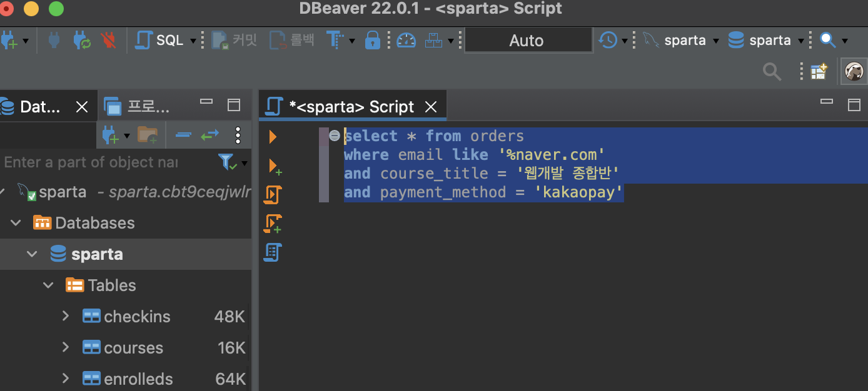Click the DBeaver beaver perspective icon

[x=854, y=71]
